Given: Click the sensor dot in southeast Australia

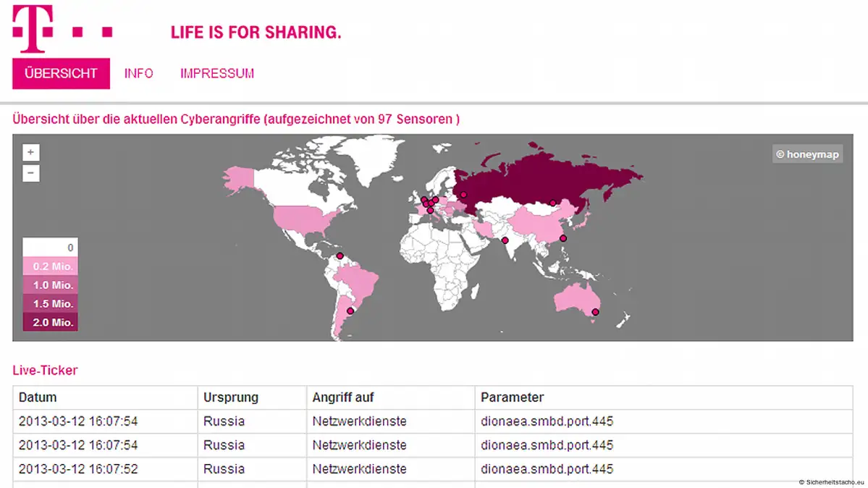Looking at the screenshot, I should coord(595,312).
